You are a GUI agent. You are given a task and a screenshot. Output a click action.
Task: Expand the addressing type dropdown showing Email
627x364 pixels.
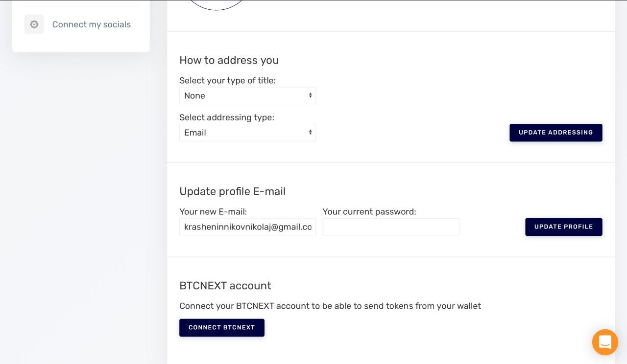(247, 133)
